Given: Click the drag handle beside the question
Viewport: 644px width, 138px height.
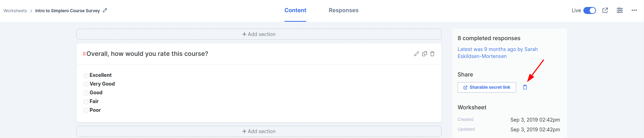Looking at the screenshot, I should pyautogui.click(x=84, y=54).
